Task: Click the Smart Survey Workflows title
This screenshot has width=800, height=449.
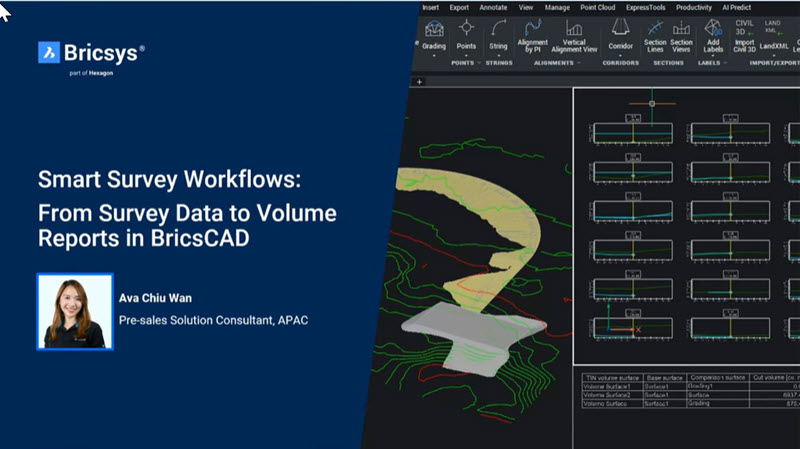Action: 169,180
